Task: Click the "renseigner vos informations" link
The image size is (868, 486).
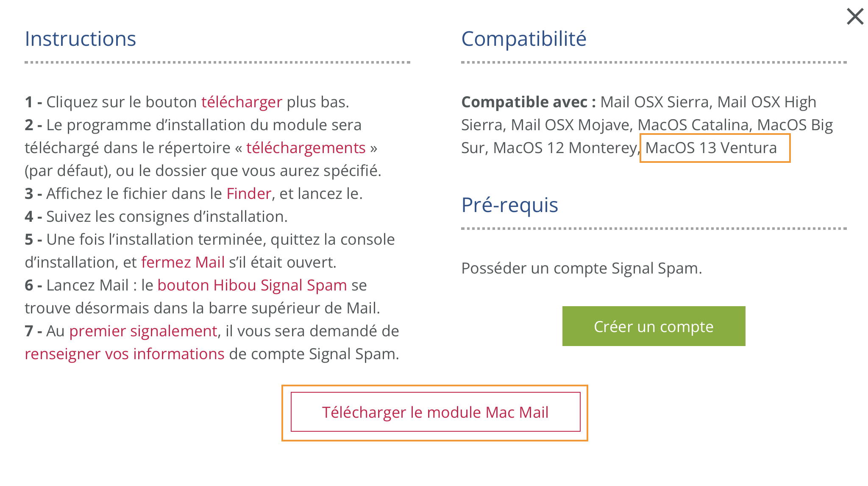Action: pos(124,354)
